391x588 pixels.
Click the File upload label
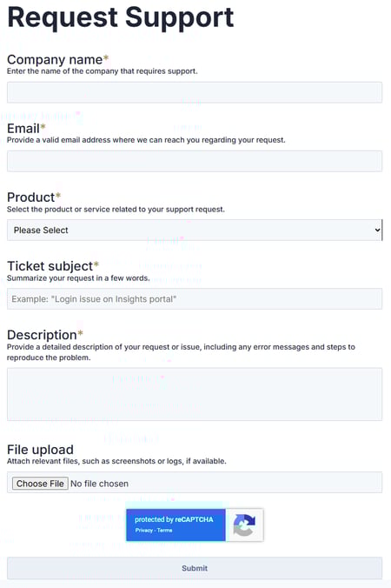(40, 449)
